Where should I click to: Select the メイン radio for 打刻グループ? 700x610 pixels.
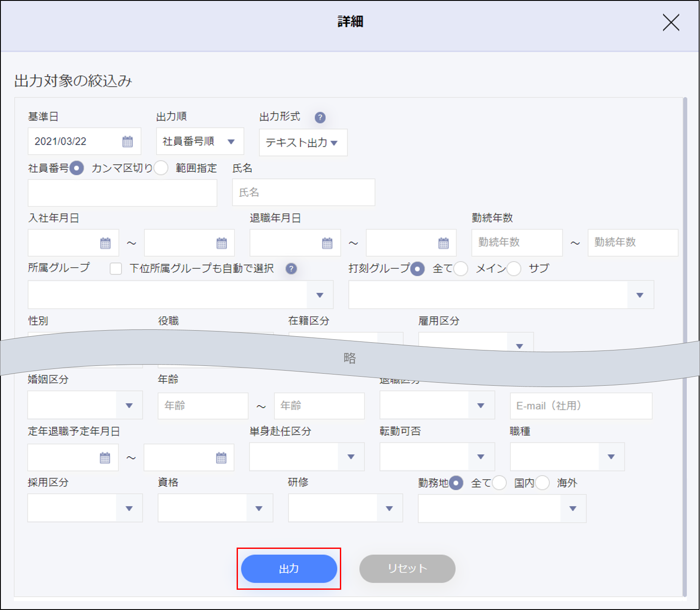click(460, 269)
